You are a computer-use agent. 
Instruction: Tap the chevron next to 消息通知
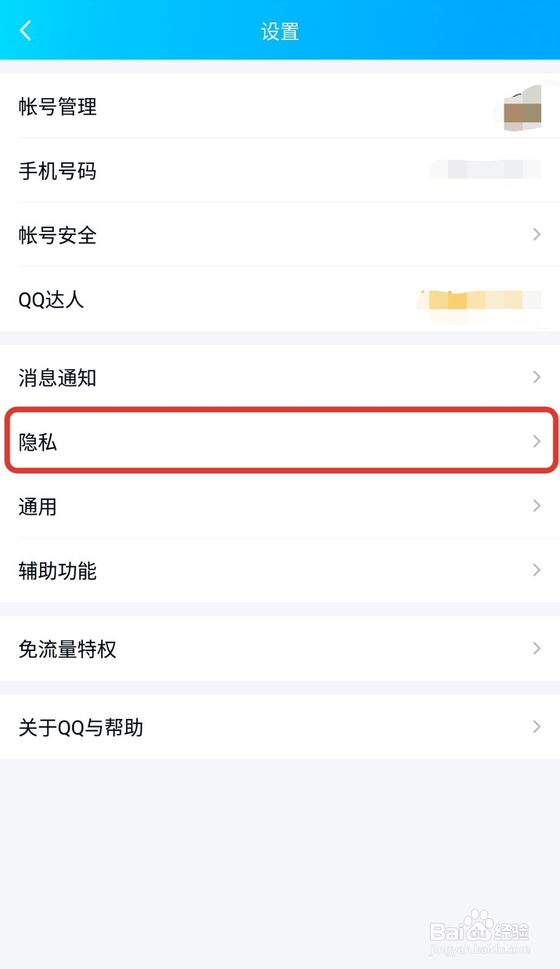(536, 377)
